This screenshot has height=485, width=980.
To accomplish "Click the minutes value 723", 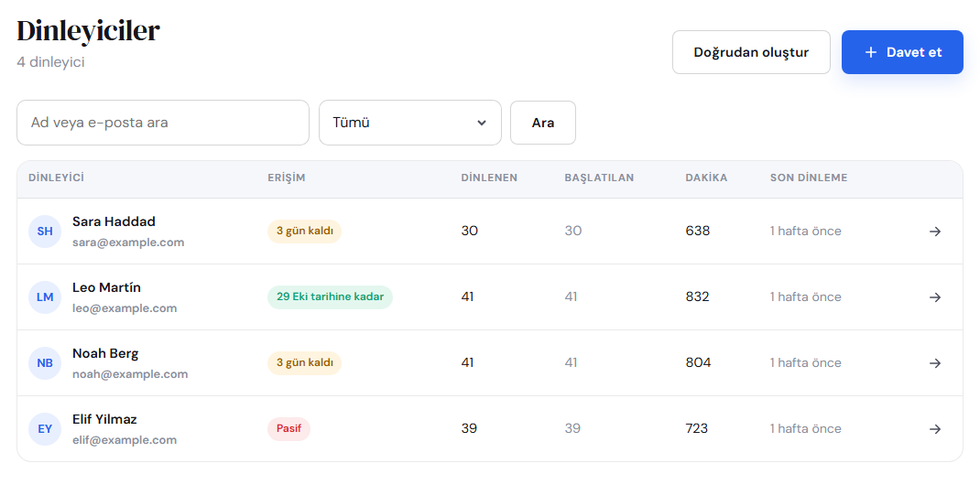I will pos(697,429).
